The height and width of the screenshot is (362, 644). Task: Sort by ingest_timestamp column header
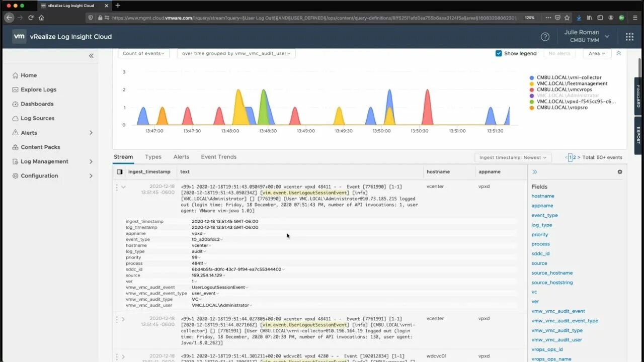point(149,171)
